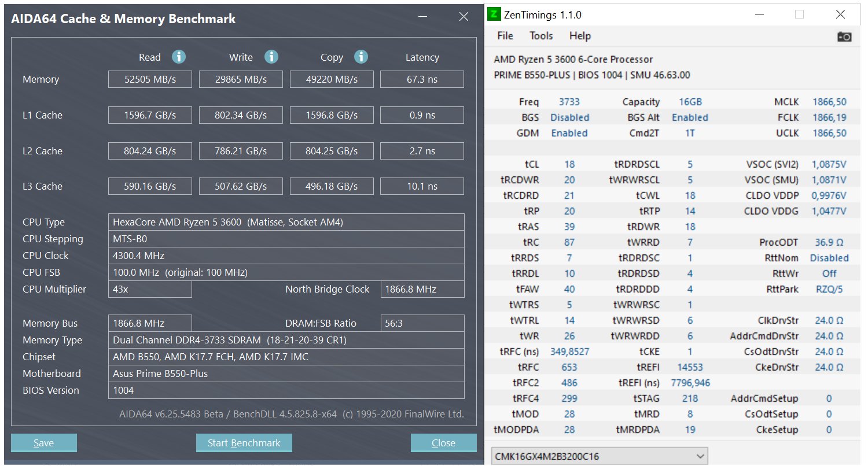Click the Copy info icon in AIDA64
The image size is (868, 466).
[362, 57]
